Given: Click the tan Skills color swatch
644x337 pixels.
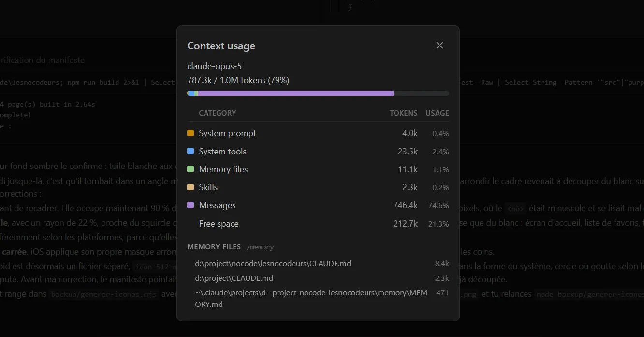Looking at the screenshot, I should (190, 187).
